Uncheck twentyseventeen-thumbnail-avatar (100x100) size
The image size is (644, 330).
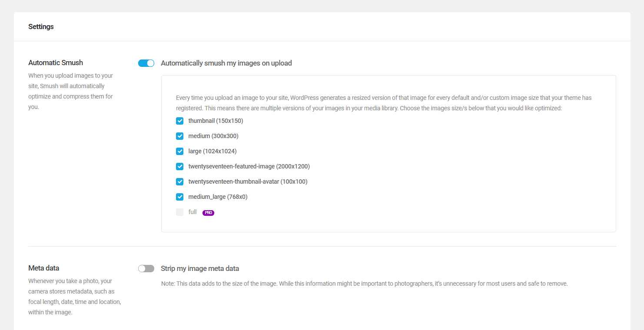179,181
